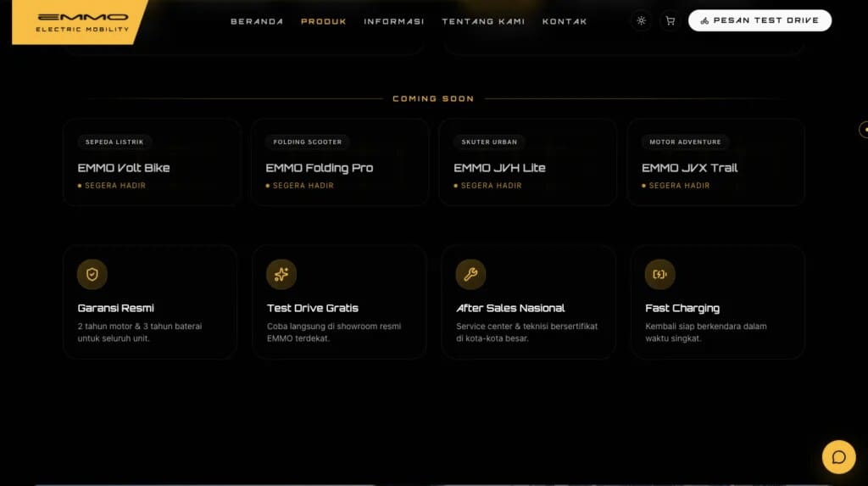Screen dimensions: 868x486
Task: Open the Tentang Kami menu item
Action: point(483,21)
